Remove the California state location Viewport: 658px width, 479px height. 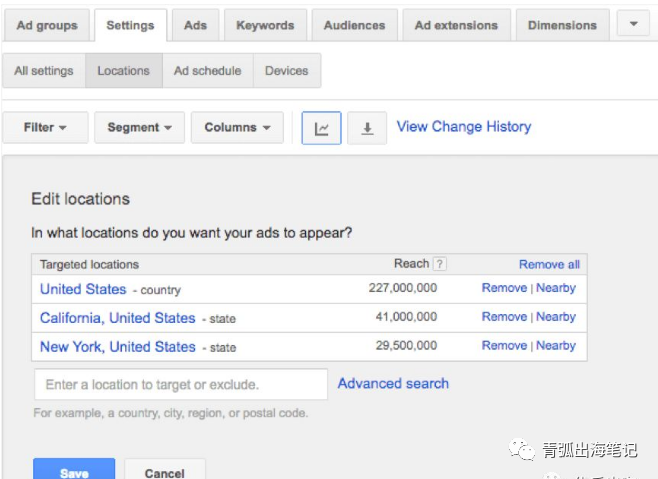504,317
